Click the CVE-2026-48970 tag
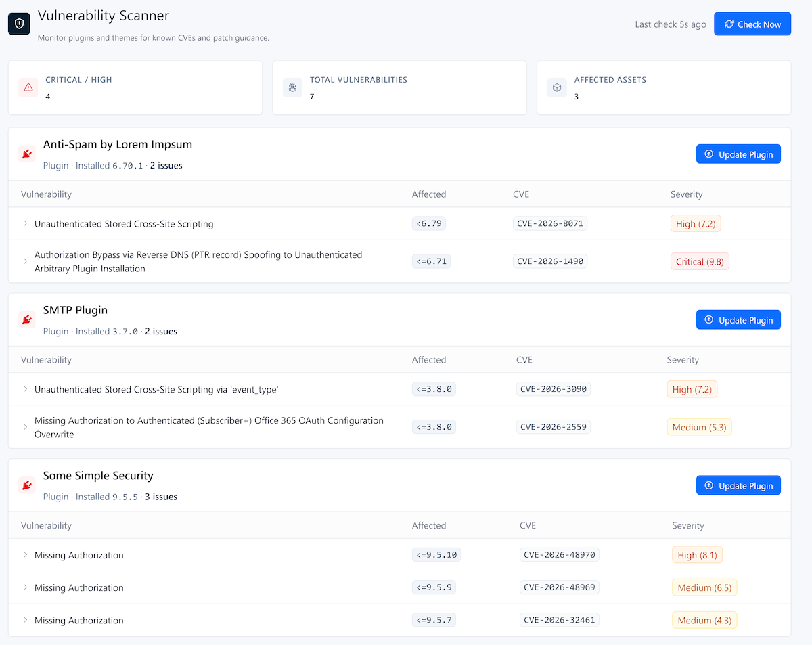The height and width of the screenshot is (645, 812). point(559,555)
